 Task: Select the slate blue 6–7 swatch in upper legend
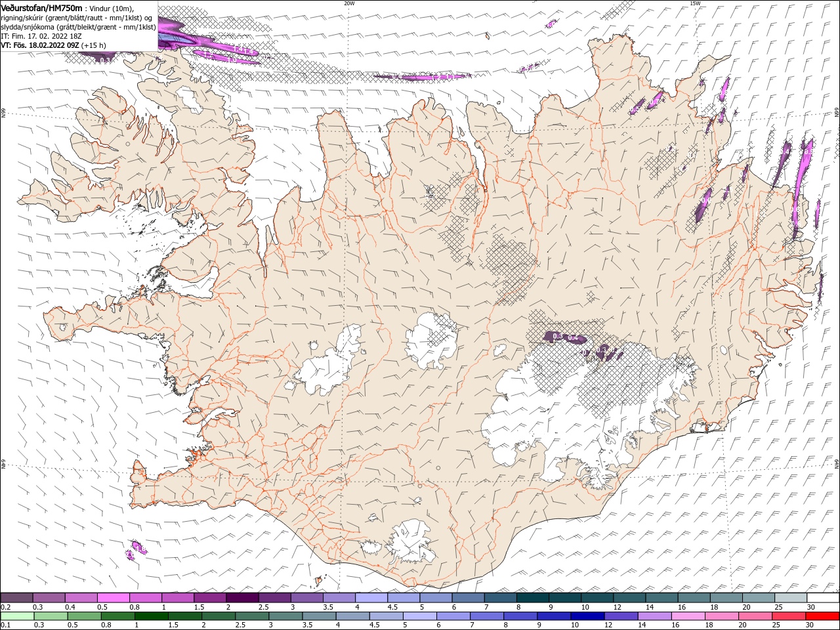click(x=469, y=598)
